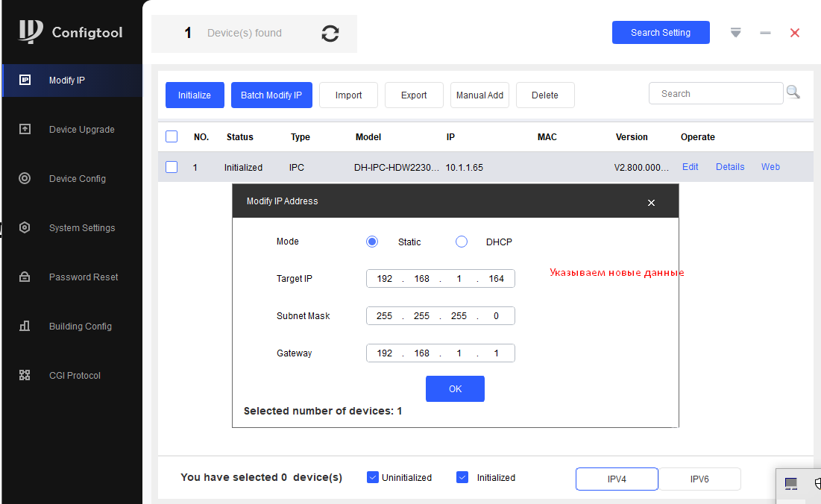Open the title bar dropdown arrow menu
821x504 pixels.
tap(736, 33)
